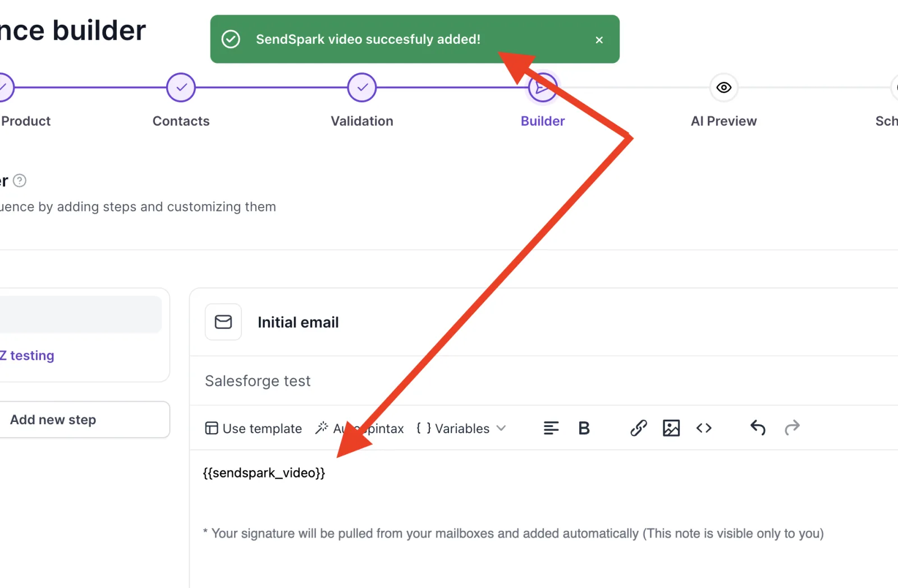
Task: Go to the Contacts step label
Action: pyautogui.click(x=181, y=121)
